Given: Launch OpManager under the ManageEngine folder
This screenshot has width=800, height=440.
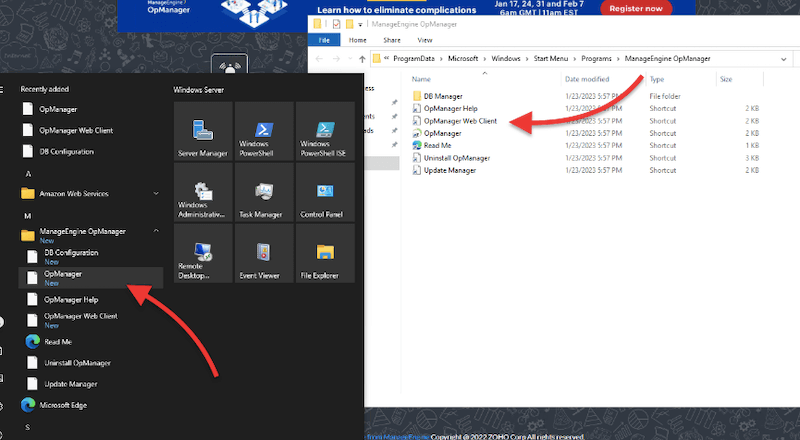Looking at the screenshot, I should 91,278.
